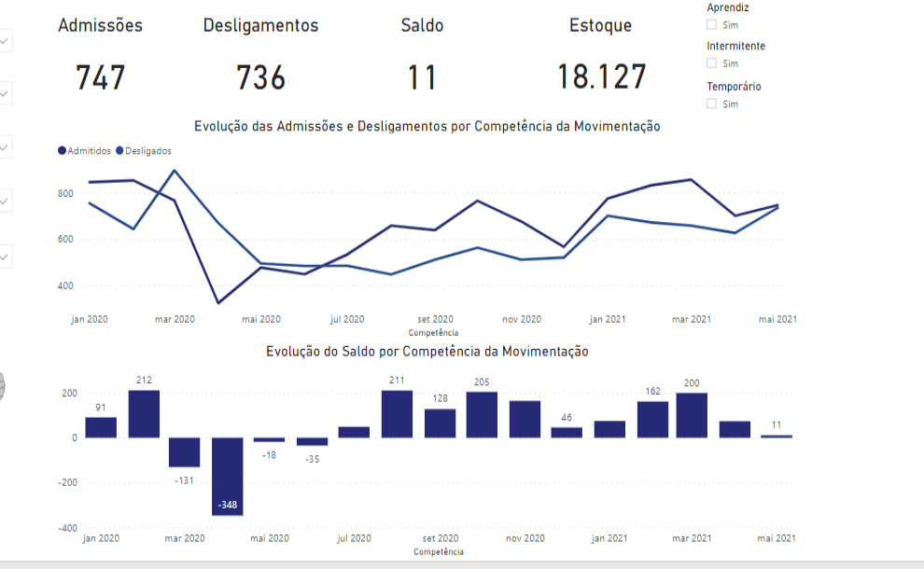Expand the third slicer dropdown on left edge
Screen dimensions: 924x569
click(x=5, y=147)
